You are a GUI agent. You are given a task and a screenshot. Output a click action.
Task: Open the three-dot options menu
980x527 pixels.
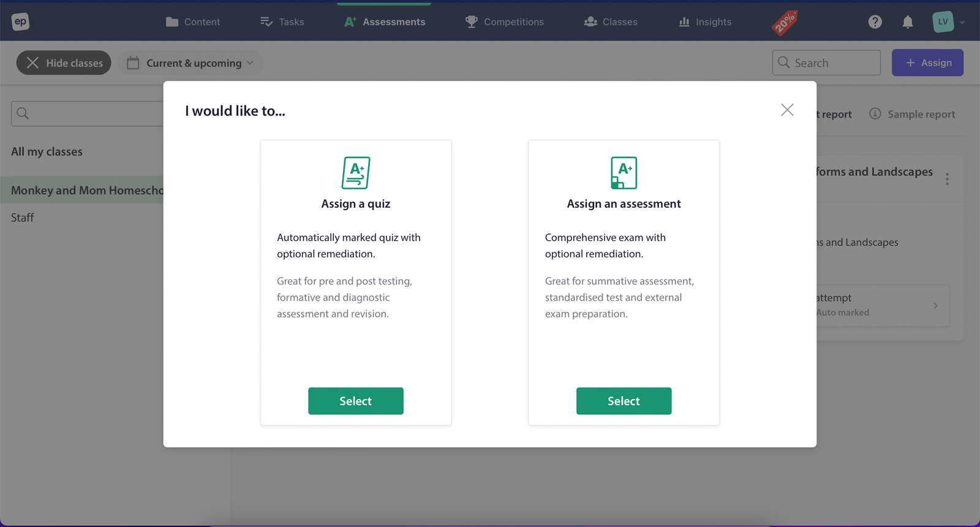click(947, 179)
